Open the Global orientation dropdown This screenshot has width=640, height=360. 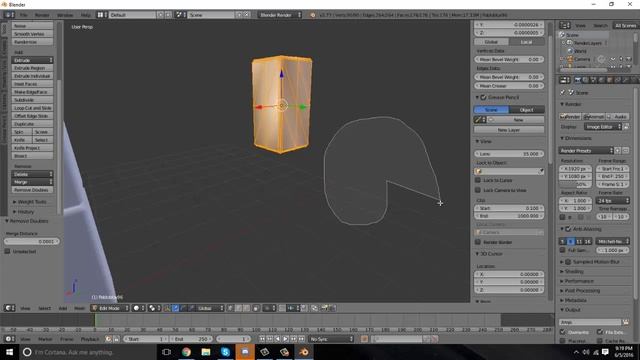[210, 308]
